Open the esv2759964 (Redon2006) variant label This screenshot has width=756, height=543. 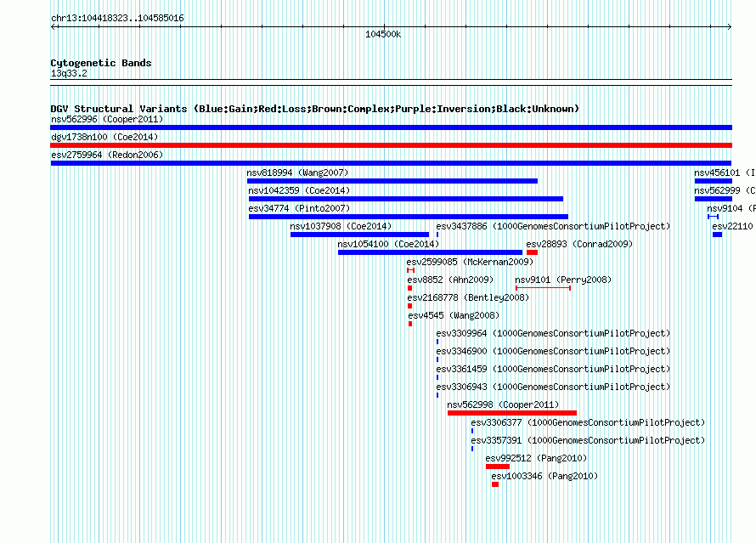107,155
